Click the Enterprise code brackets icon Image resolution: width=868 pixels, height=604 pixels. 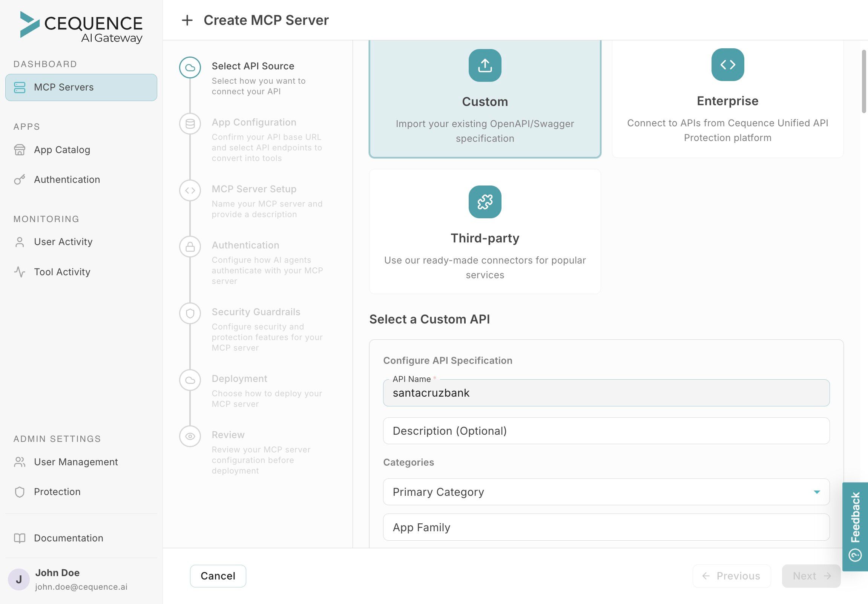point(727,64)
